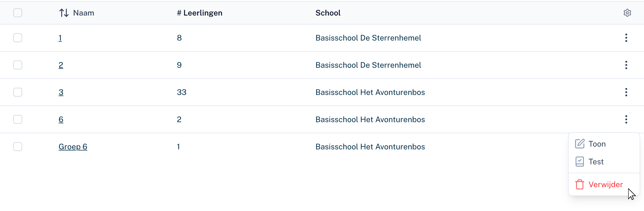Image resolution: width=644 pixels, height=211 pixels.
Task: Click the red trash icon
Action: 579,184
